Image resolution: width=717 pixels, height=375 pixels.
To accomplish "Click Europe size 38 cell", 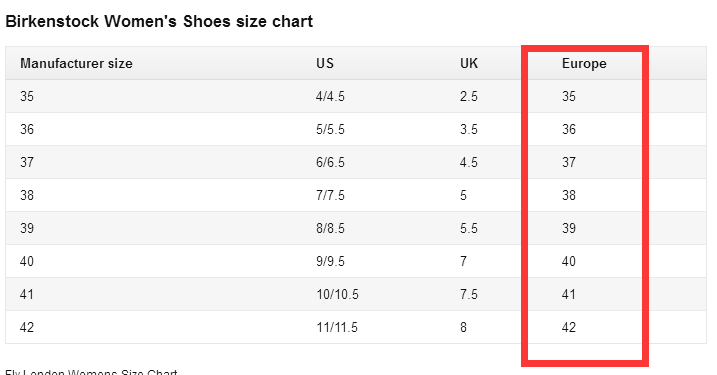I will 568,195.
